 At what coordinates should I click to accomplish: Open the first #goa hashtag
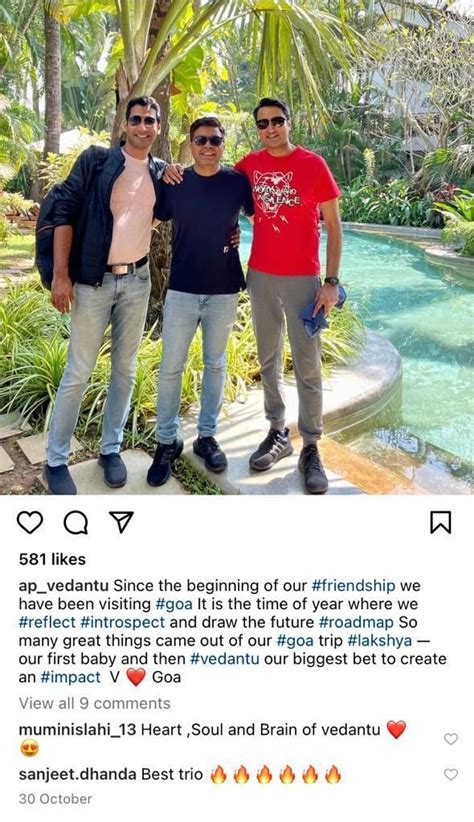(x=174, y=604)
